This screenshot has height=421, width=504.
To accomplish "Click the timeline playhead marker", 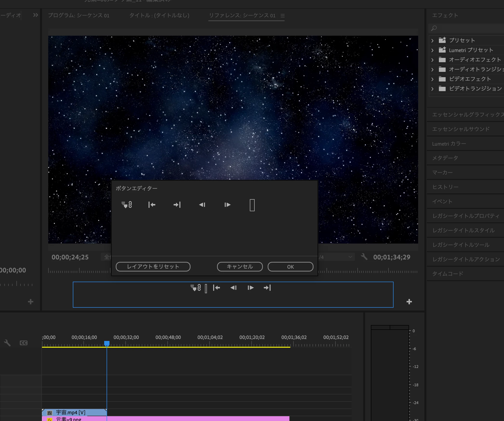I will tap(107, 343).
